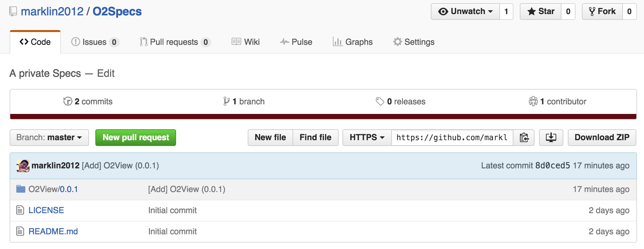Click the green New pull request button
The image size is (644, 249).
pyautogui.click(x=136, y=138)
